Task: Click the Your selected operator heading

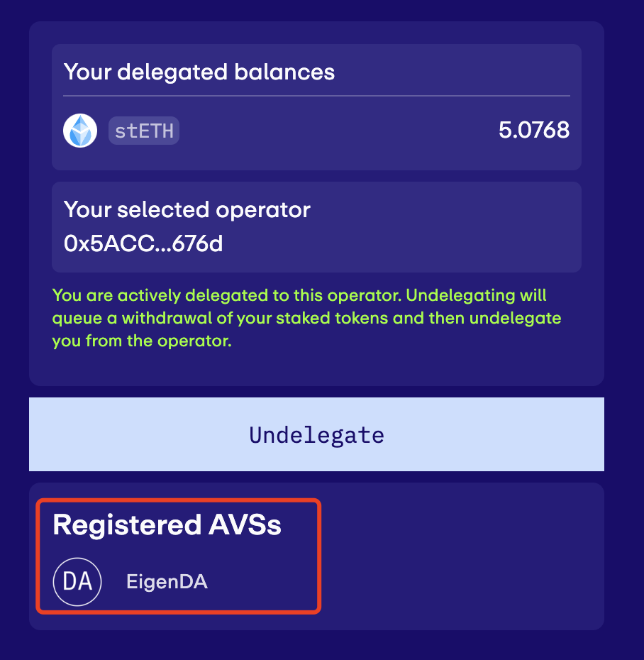Action: [187, 209]
